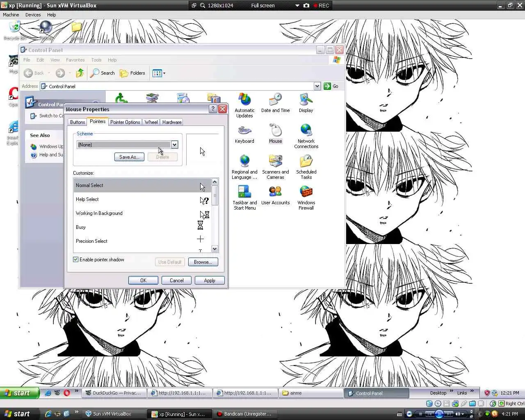The height and width of the screenshot is (420, 525).
Task: Select the Working In Background pointer row
Action: click(143, 213)
